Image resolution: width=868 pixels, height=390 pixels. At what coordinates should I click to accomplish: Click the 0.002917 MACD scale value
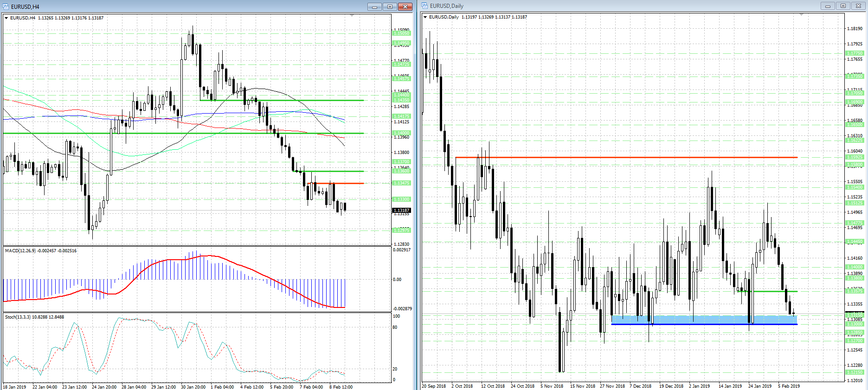tap(402, 250)
